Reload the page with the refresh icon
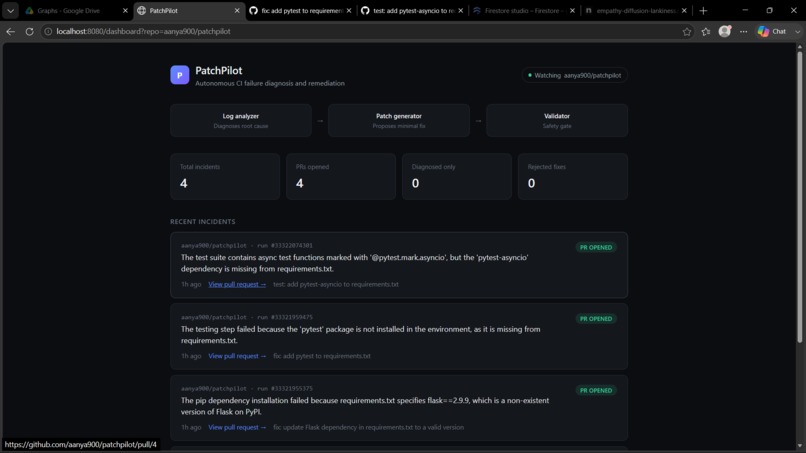 click(29, 31)
